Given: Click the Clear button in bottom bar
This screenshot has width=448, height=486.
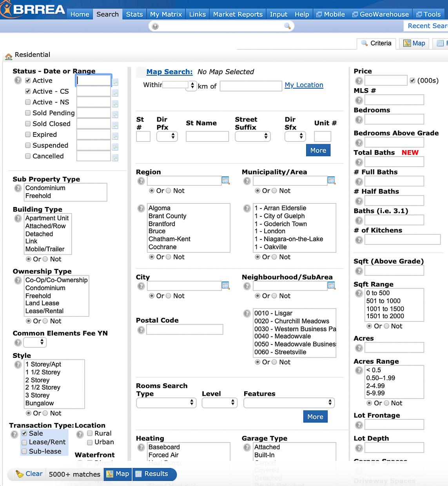Looking at the screenshot, I should coord(29,474).
